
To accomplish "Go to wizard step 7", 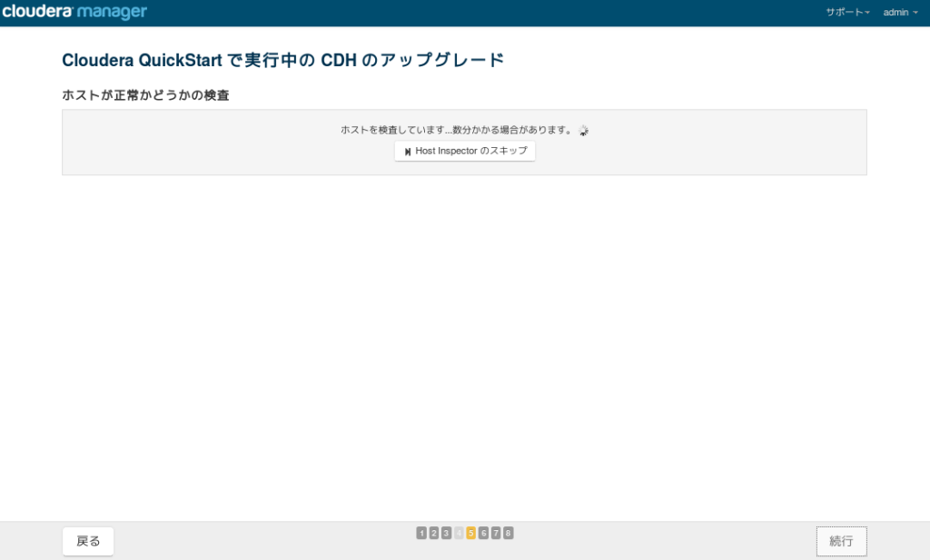I will pos(496,534).
